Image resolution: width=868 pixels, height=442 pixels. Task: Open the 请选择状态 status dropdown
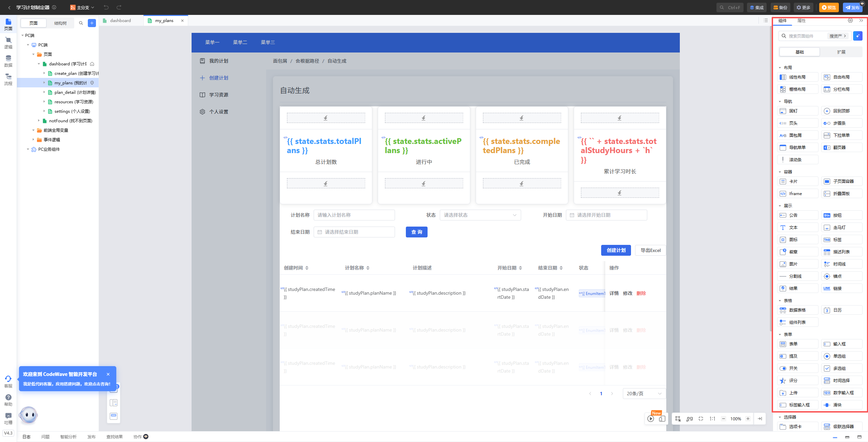click(480, 215)
